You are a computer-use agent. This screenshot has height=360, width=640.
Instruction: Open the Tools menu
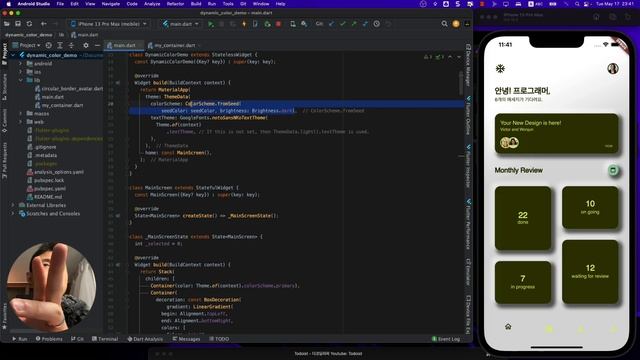[x=228, y=4]
